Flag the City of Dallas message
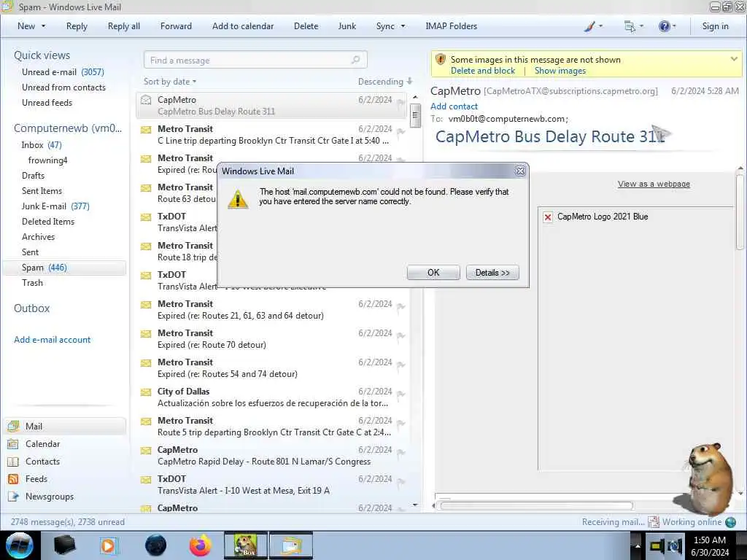 tap(400, 394)
